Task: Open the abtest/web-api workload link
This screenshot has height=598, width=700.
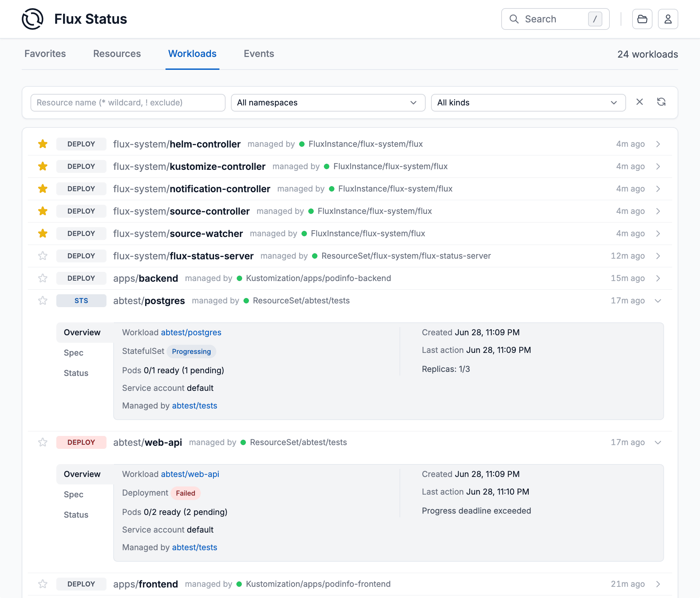Action: 190,474
